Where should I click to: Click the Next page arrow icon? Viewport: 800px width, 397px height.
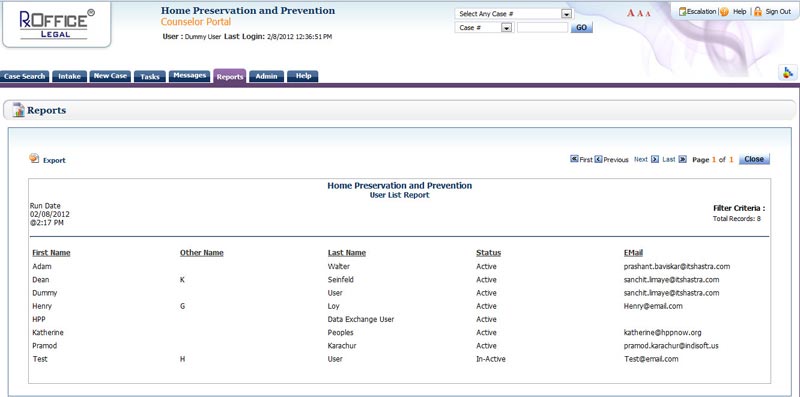[x=655, y=159]
